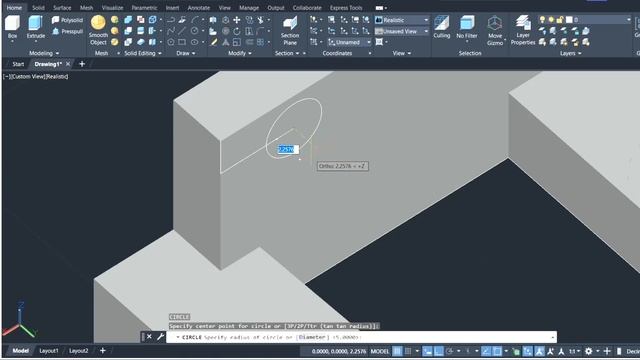The height and width of the screenshot is (360, 640).
Task: Open the Express Tools ribbon tab
Action: 346,7
